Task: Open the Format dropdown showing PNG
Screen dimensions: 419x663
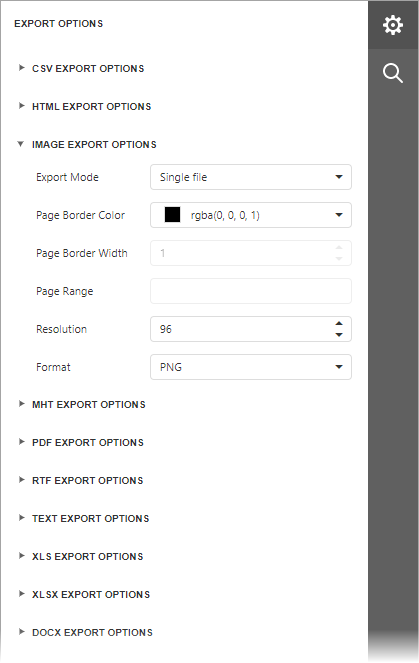Action: click(251, 367)
